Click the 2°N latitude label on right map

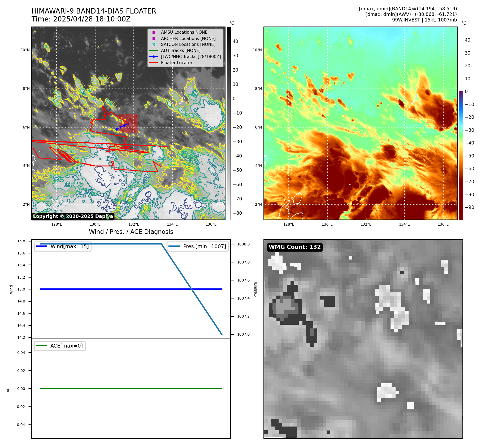(x=258, y=204)
